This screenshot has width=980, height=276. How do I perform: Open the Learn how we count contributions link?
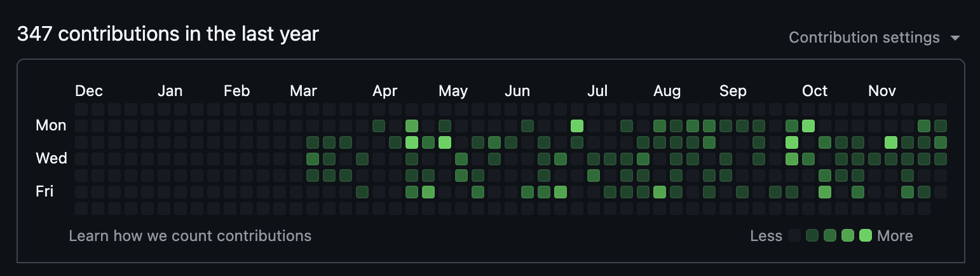coord(190,236)
